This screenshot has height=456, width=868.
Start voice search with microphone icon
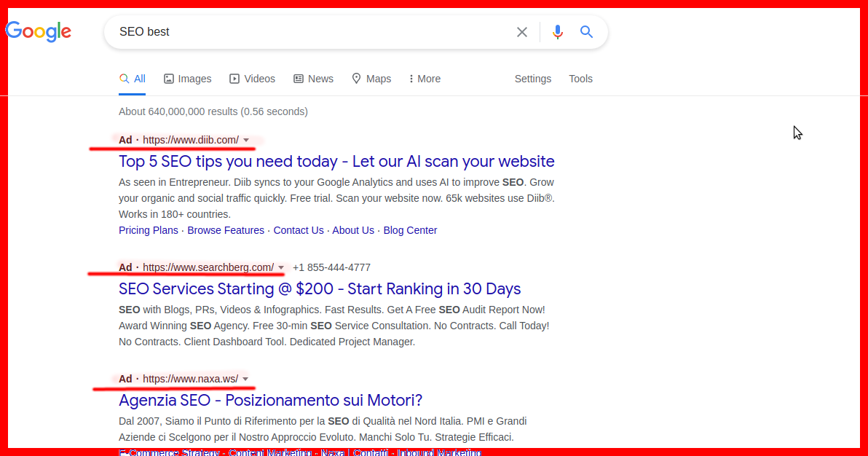click(558, 32)
